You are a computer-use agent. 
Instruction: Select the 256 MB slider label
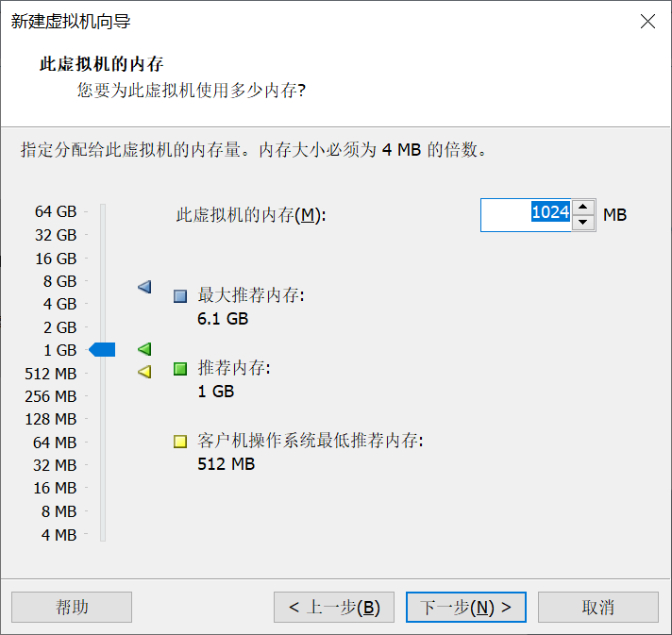(x=51, y=397)
